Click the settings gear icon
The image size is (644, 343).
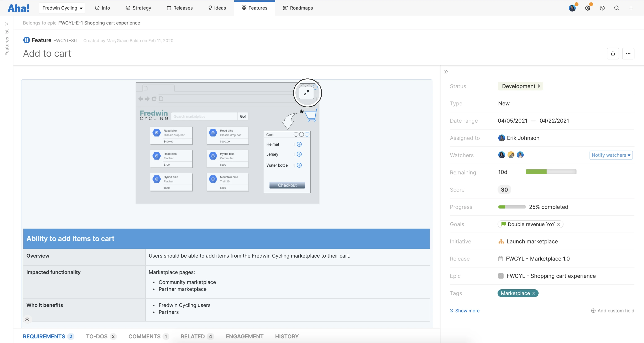tap(588, 8)
